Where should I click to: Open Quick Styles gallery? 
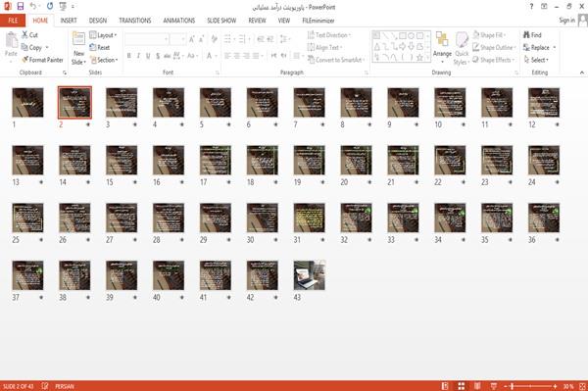[462, 48]
